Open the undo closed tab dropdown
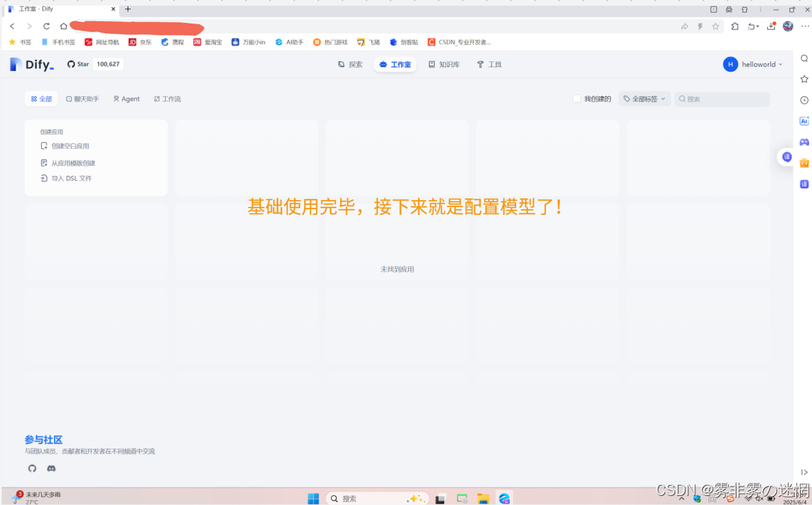This screenshot has width=812, height=505. pos(753,26)
